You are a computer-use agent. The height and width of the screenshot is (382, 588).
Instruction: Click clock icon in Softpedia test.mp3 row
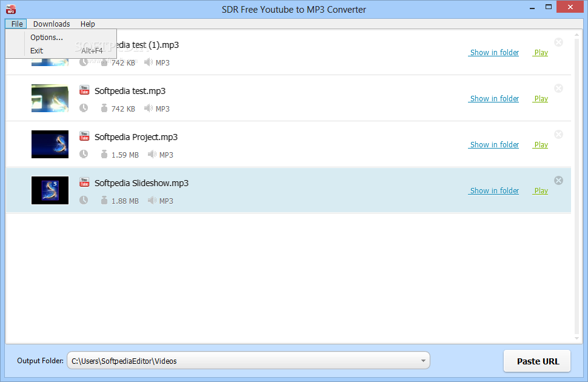[x=84, y=108]
